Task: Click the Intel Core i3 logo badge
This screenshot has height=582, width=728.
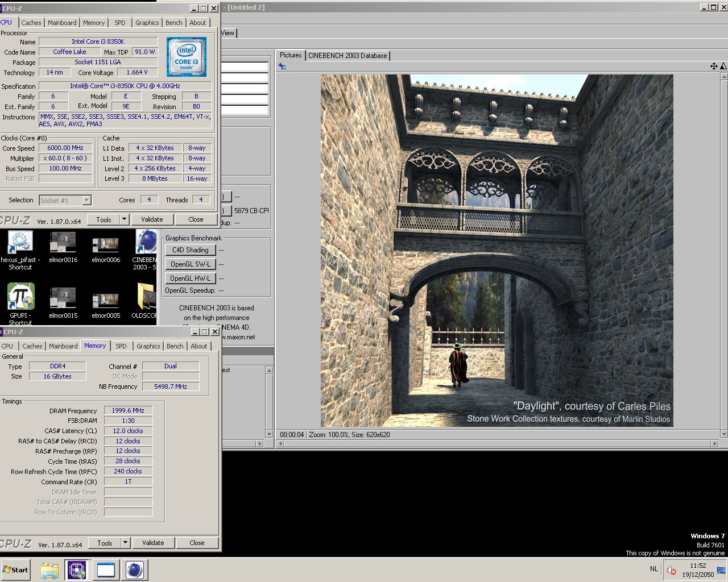Action: 187,57
